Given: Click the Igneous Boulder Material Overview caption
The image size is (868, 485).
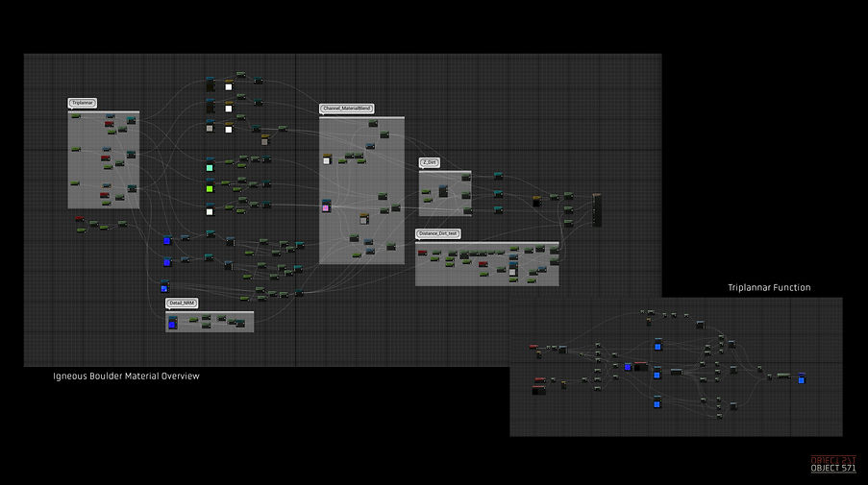Looking at the screenshot, I should click(x=126, y=376).
